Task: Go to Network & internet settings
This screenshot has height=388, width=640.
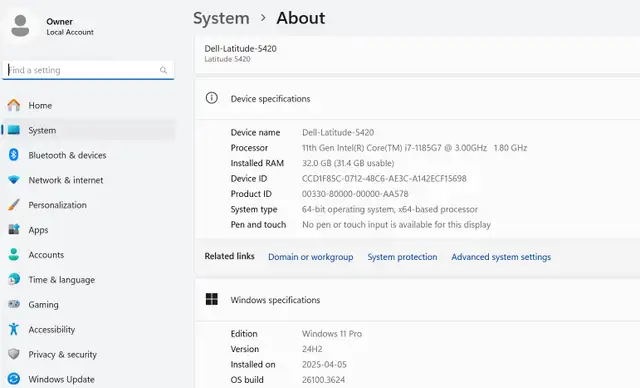Action: [x=89, y=180]
